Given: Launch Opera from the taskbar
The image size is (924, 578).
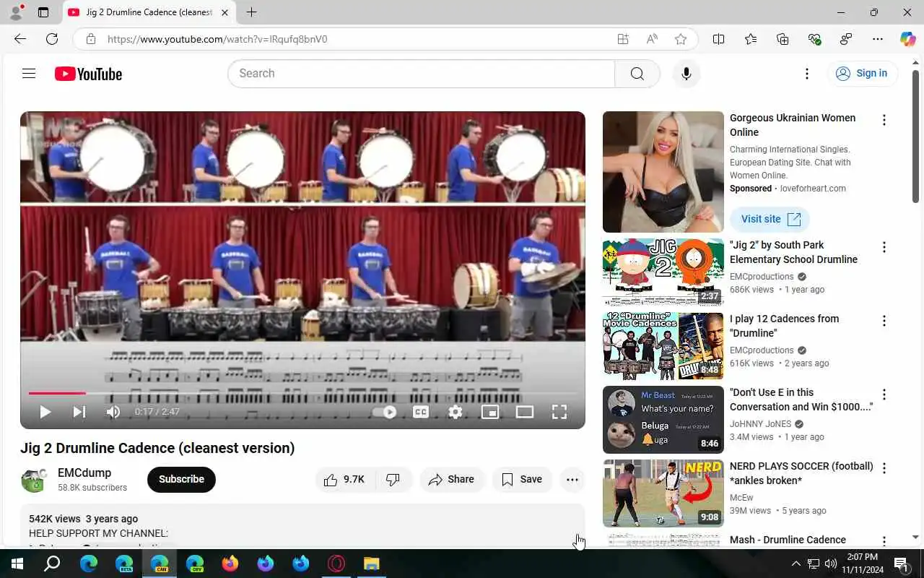Looking at the screenshot, I should coord(336,564).
